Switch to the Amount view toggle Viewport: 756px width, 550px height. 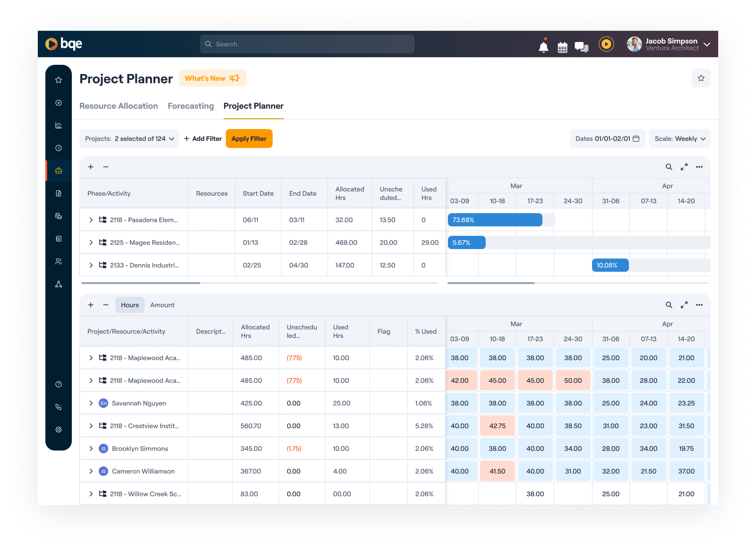point(162,305)
